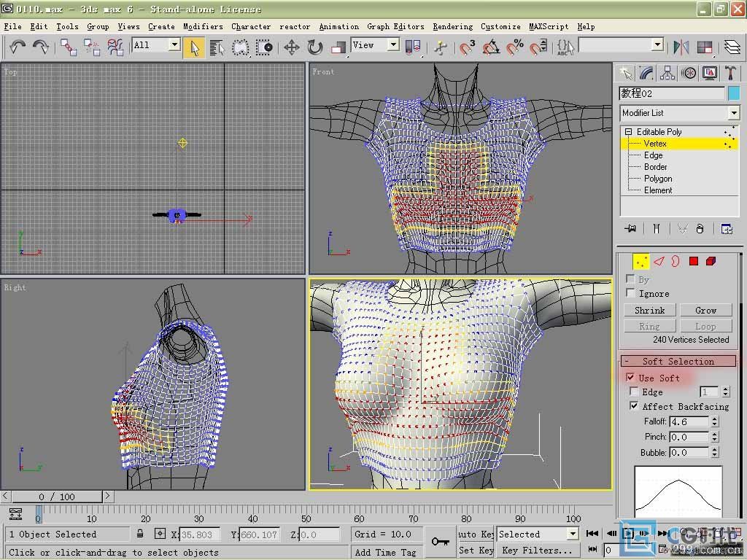The height and width of the screenshot is (560, 747).
Task: Check the Edge distance checkbox
Action: pyautogui.click(x=634, y=392)
